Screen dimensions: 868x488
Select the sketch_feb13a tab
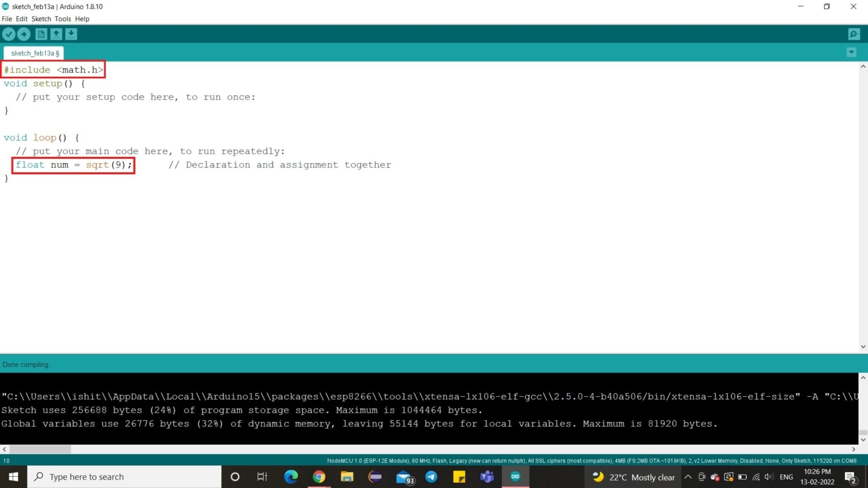click(x=35, y=53)
